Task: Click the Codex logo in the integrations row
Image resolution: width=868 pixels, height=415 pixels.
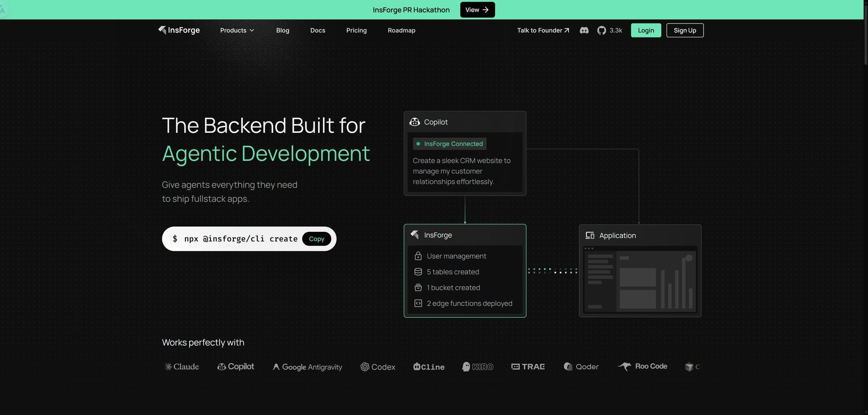Action: click(x=378, y=367)
